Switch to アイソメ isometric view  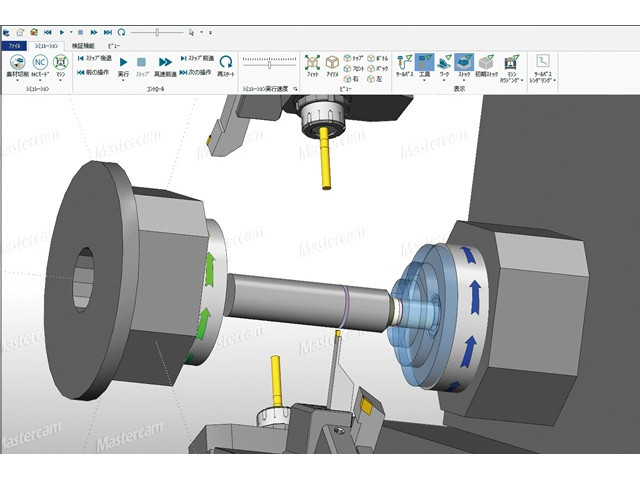click(x=332, y=67)
